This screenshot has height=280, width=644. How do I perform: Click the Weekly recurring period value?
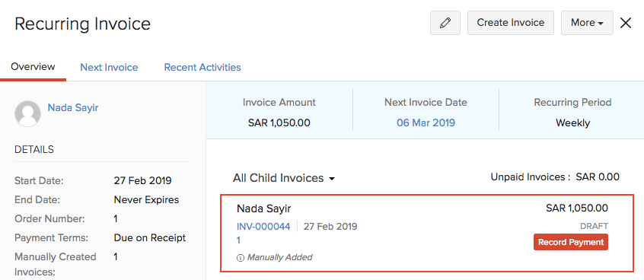pos(572,123)
